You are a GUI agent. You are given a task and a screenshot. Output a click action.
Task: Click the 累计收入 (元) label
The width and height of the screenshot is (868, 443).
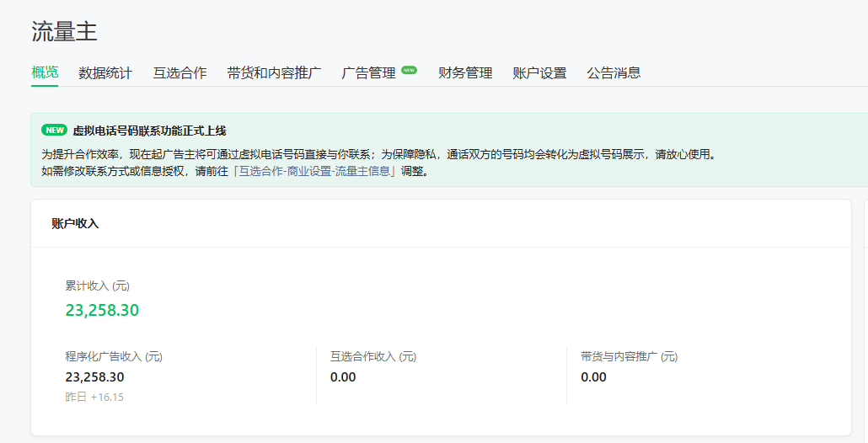98,286
